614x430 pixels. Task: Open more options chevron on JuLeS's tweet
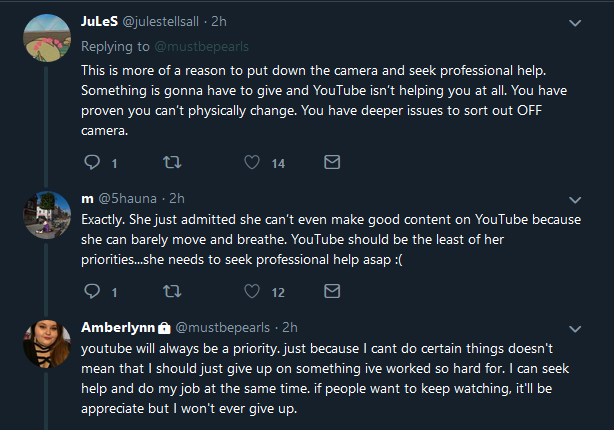pyautogui.click(x=575, y=23)
